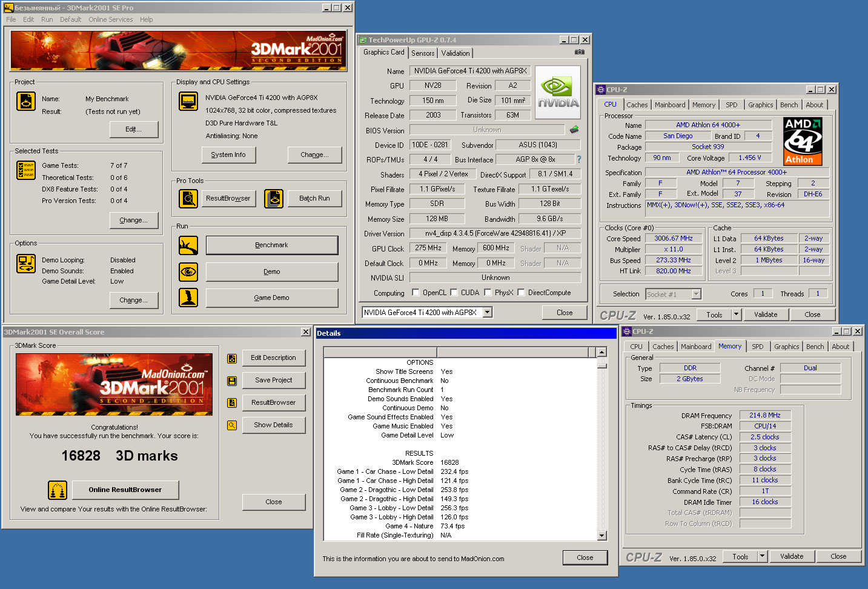Viewport: 868px width, 589px height.
Task: Click the icon left of Online ResultBrowser
Action: [58, 490]
